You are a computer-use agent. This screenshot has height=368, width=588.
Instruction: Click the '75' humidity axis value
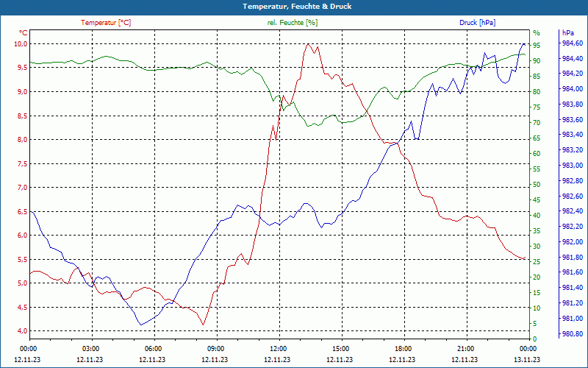click(x=537, y=107)
